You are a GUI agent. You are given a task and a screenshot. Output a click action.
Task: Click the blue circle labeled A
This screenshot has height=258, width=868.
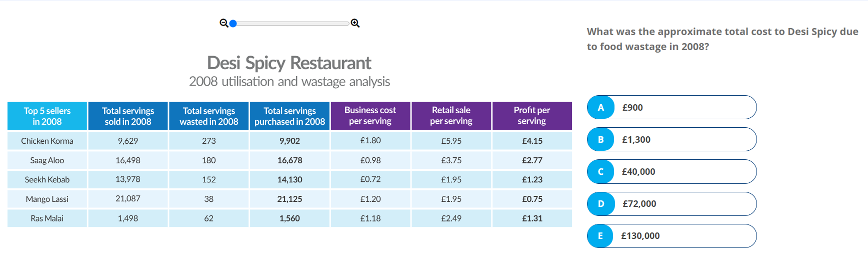click(601, 107)
